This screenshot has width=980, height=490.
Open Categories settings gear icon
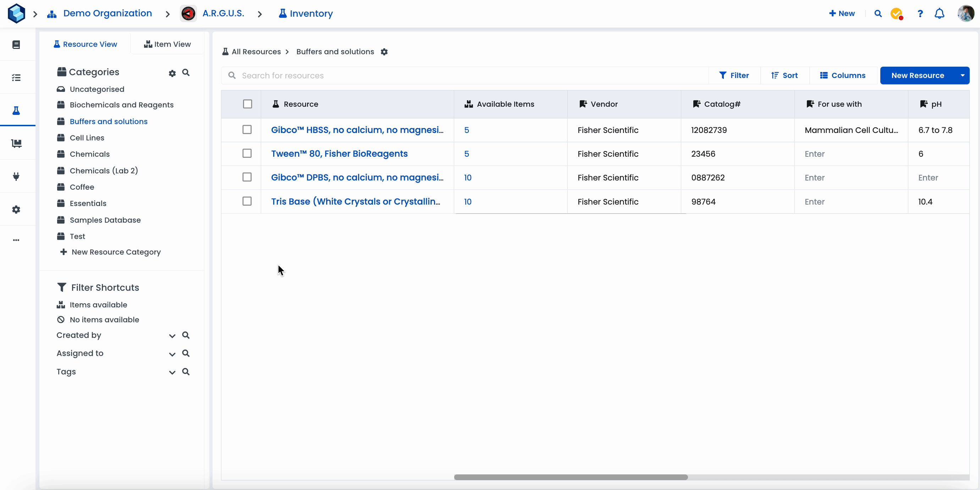[172, 73]
